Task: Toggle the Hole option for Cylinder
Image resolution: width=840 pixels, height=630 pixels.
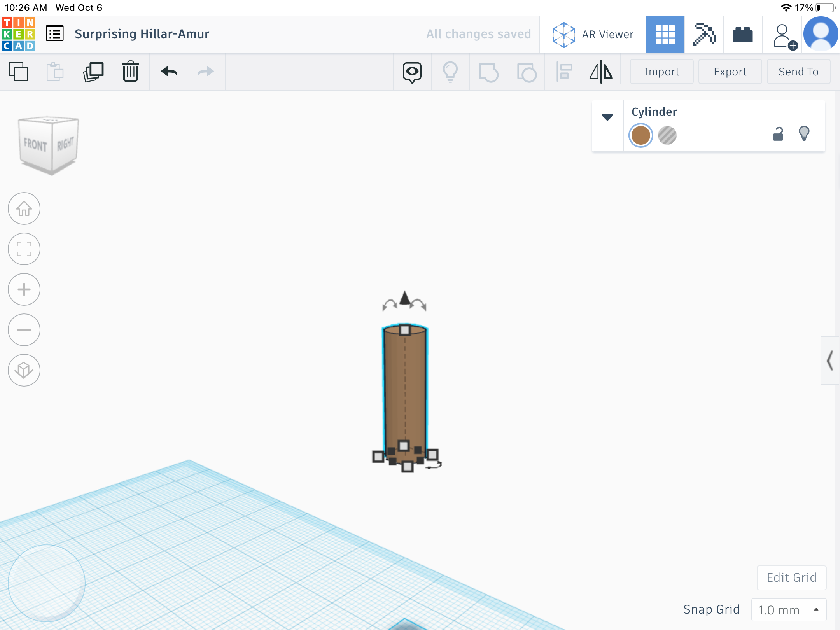Action: [667, 135]
